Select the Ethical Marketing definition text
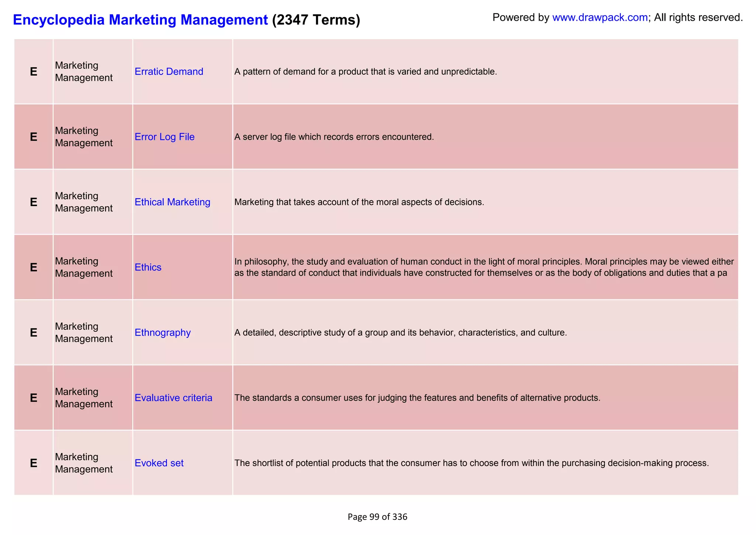 [359, 202]
